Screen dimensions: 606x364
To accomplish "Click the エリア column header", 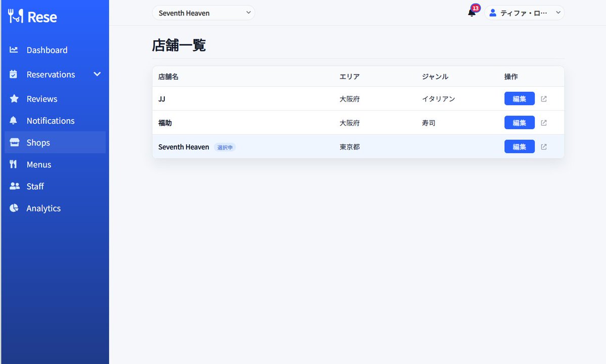I will (350, 76).
